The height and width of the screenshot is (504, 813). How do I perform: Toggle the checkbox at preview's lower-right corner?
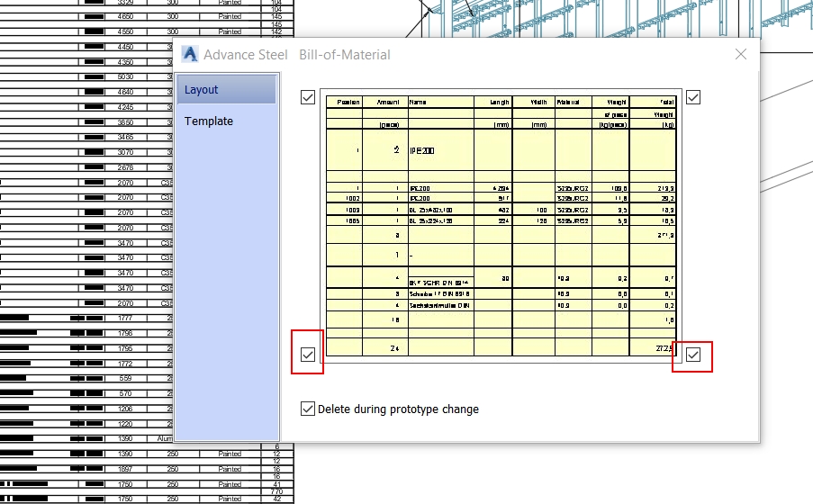click(692, 354)
